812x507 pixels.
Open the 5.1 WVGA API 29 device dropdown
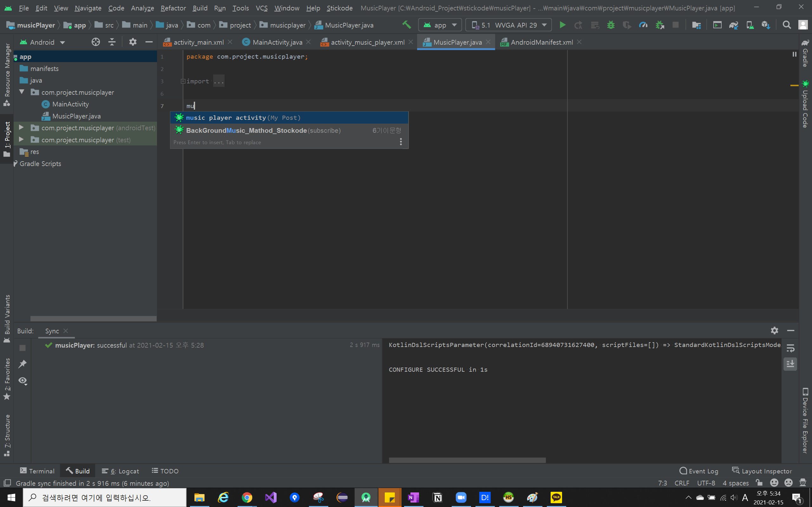tap(509, 25)
